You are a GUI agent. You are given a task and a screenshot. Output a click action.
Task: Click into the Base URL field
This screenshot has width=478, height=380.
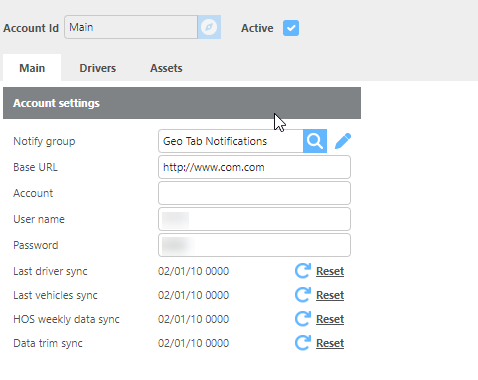point(254,167)
